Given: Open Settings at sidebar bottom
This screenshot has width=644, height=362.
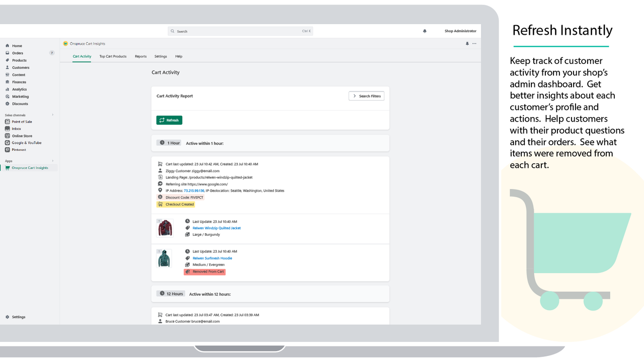Looking at the screenshot, I should [x=19, y=317].
